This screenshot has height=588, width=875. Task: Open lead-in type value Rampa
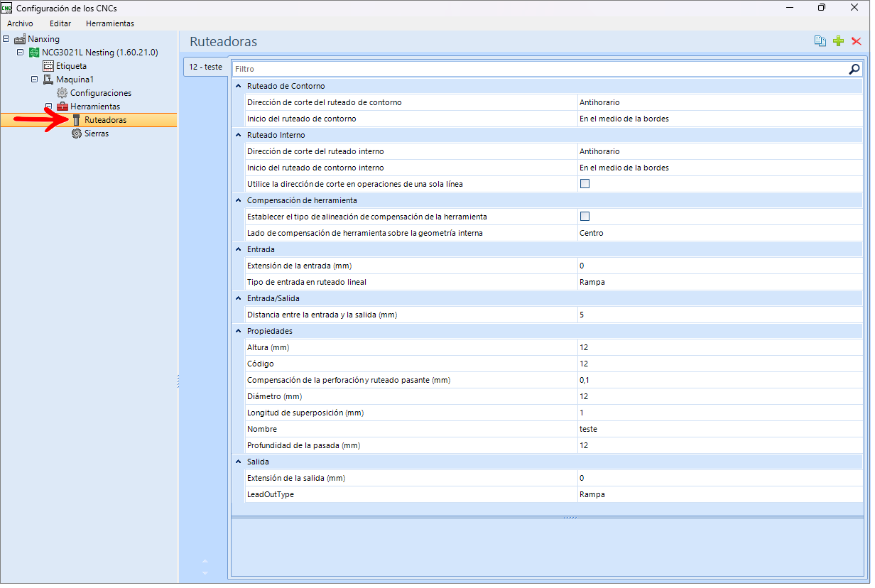(x=719, y=282)
